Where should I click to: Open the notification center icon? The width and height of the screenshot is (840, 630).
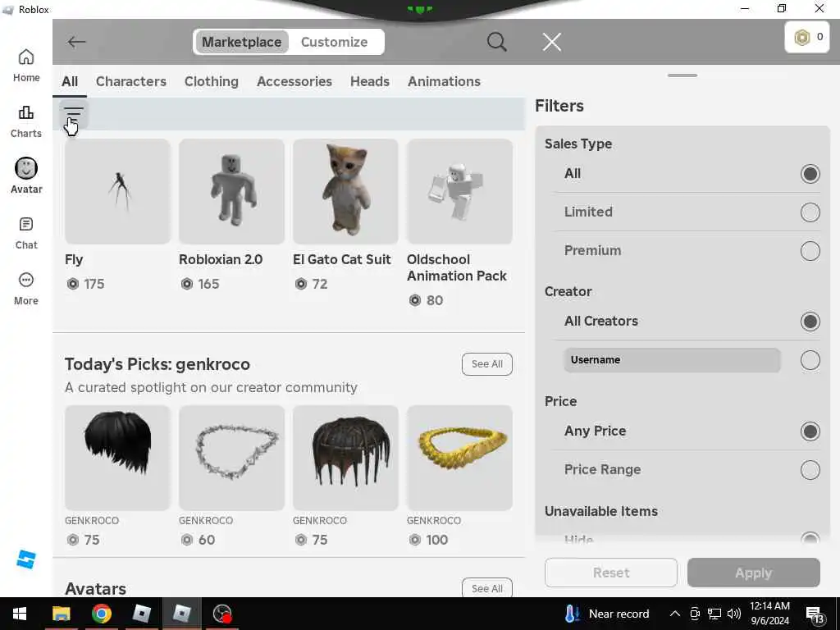tap(815, 615)
